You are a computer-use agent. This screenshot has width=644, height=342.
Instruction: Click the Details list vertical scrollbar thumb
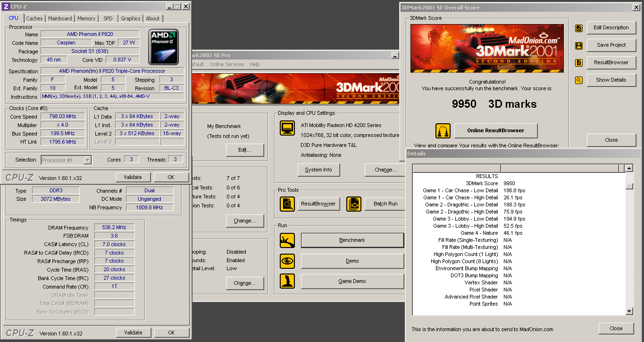tap(629, 186)
